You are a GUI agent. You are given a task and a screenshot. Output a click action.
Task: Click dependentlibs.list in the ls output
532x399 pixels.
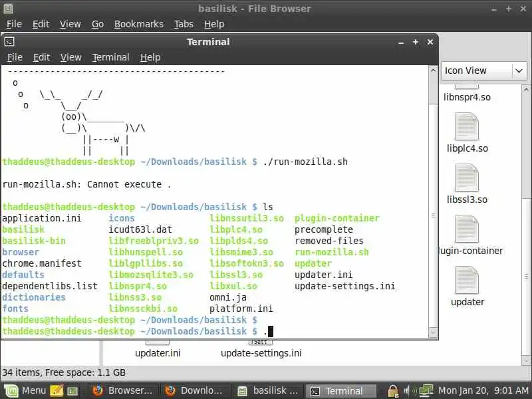click(x=50, y=286)
